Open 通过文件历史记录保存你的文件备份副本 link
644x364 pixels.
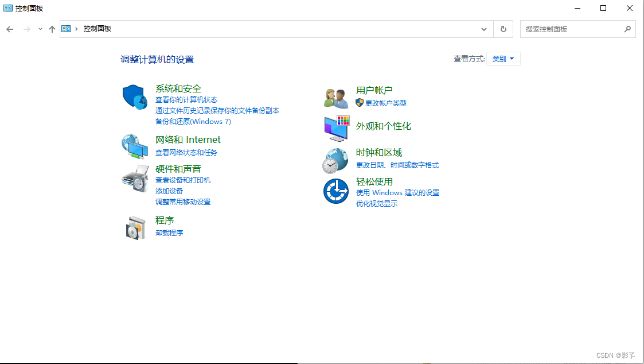click(217, 111)
